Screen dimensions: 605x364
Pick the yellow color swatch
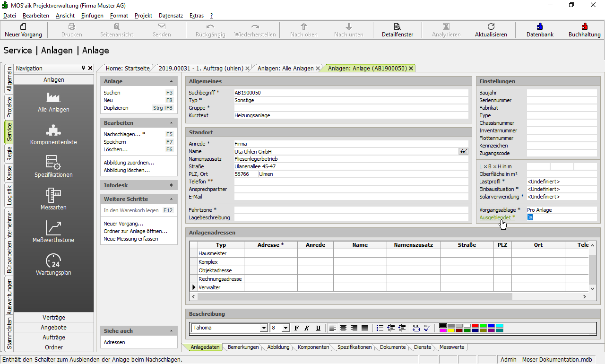click(451, 330)
